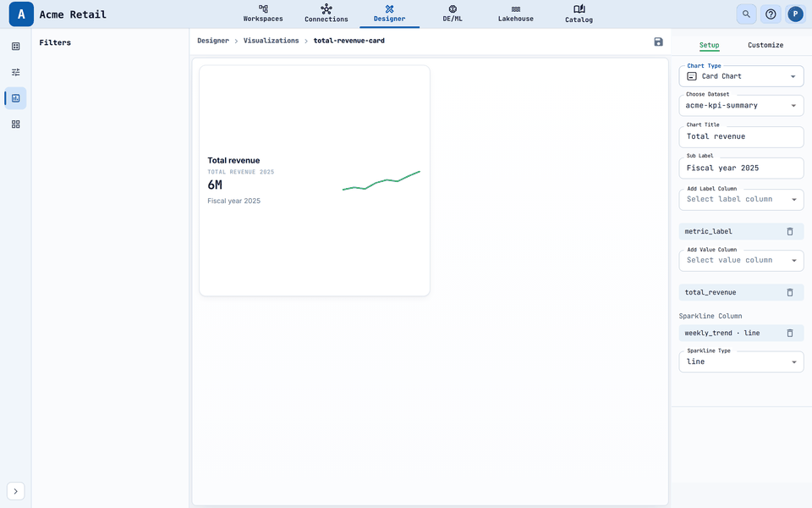Click the filters tune icon in sidebar
The height and width of the screenshot is (508, 812).
pos(15,72)
